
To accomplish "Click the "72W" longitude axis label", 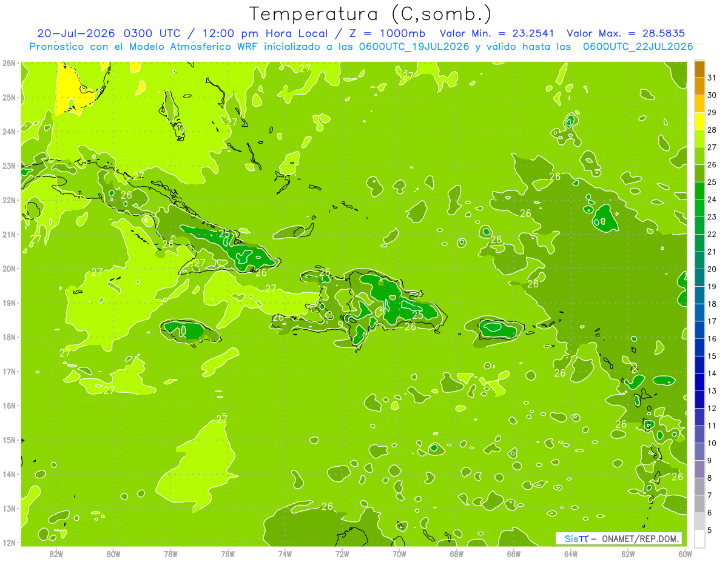I will tap(342, 554).
